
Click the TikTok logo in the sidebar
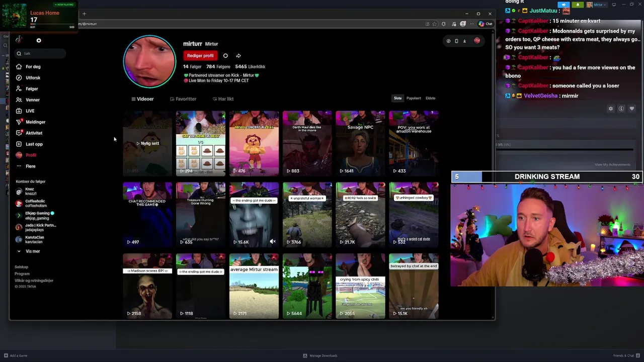pyautogui.click(x=19, y=39)
